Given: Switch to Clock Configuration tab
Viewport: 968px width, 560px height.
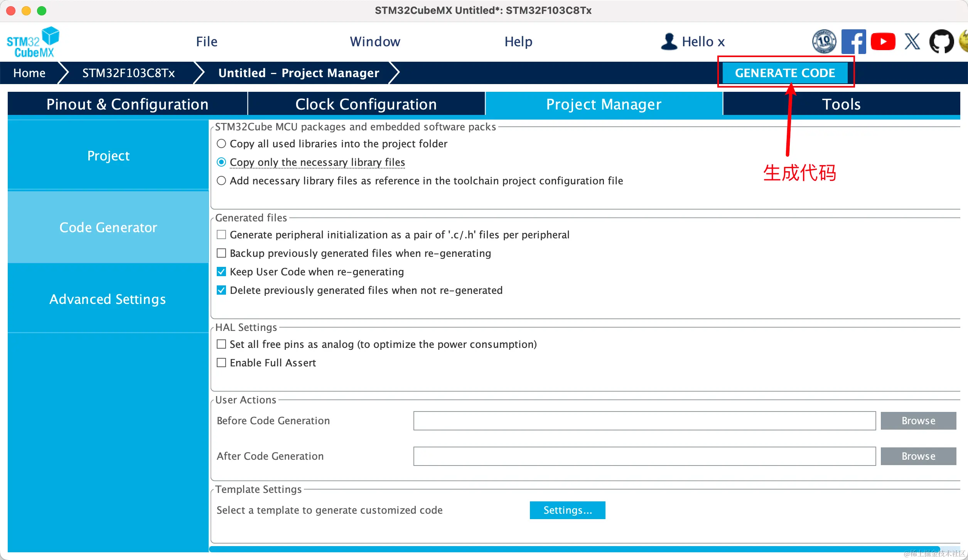Looking at the screenshot, I should pos(366,104).
